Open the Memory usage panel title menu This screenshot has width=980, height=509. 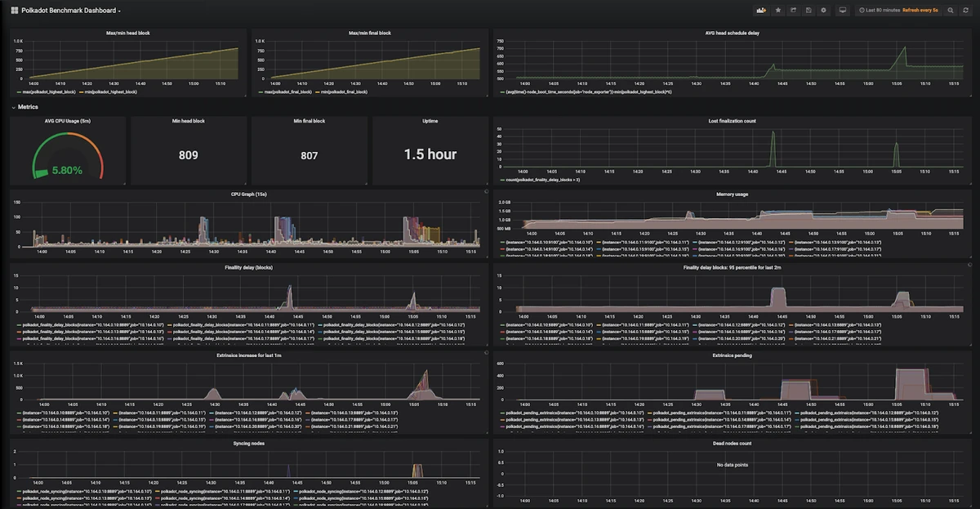click(x=732, y=194)
